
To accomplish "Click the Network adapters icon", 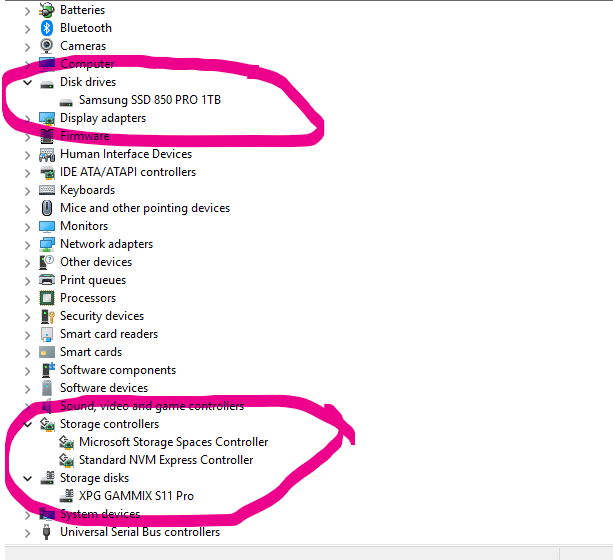I will pos(47,244).
